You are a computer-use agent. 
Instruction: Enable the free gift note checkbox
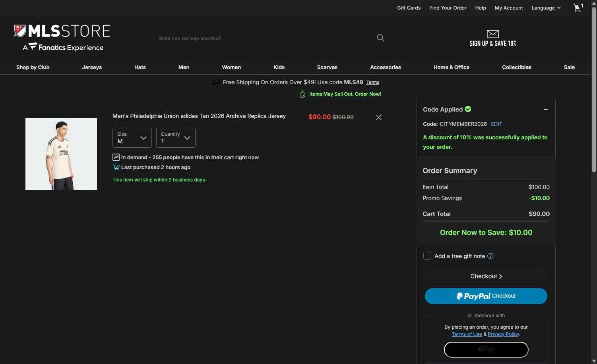(x=427, y=256)
